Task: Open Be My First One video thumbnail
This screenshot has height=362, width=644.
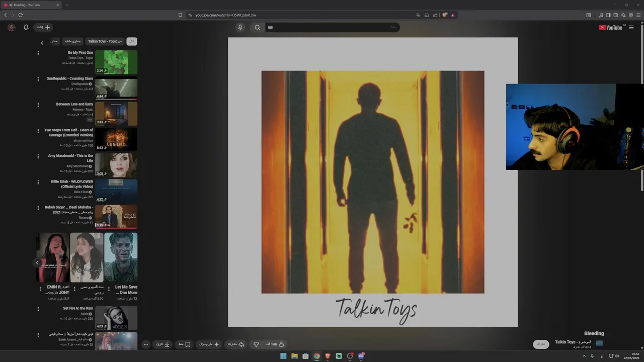Action: 116,62
